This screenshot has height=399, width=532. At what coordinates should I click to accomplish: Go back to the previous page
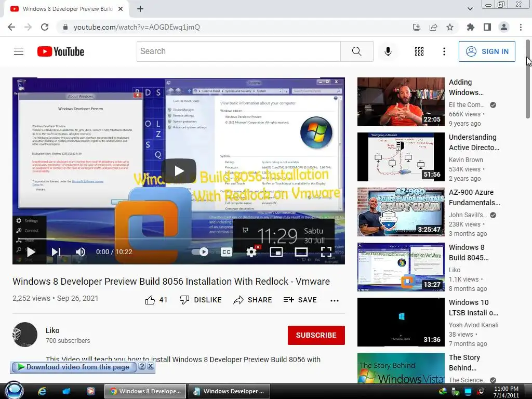tap(11, 27)
